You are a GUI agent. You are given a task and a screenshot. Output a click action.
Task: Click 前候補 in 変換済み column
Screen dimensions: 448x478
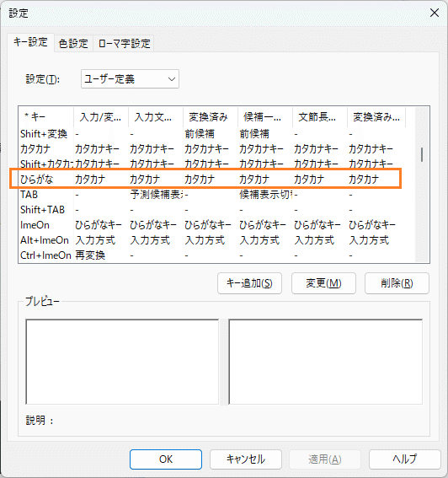[200, 134]
